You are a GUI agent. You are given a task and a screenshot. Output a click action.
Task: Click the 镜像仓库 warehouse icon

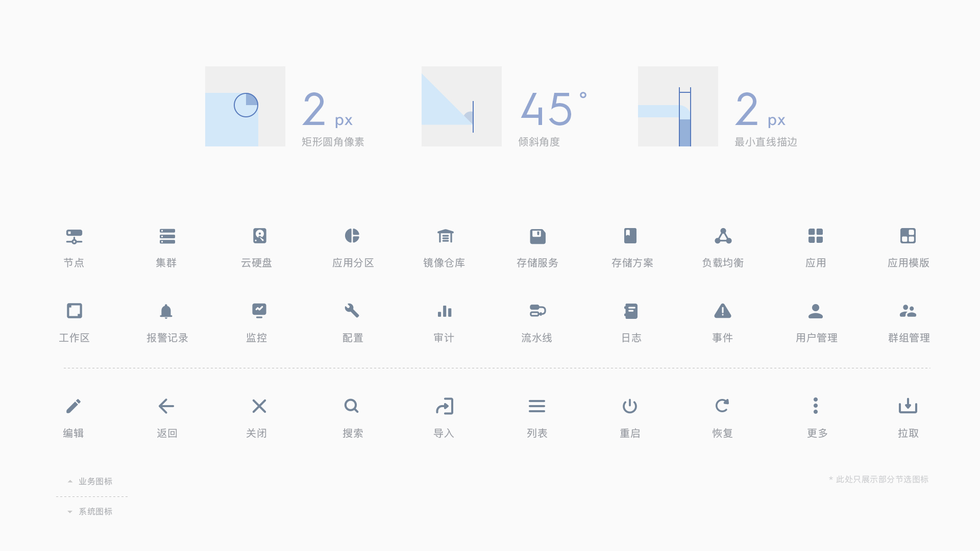[x=445, y=236]
